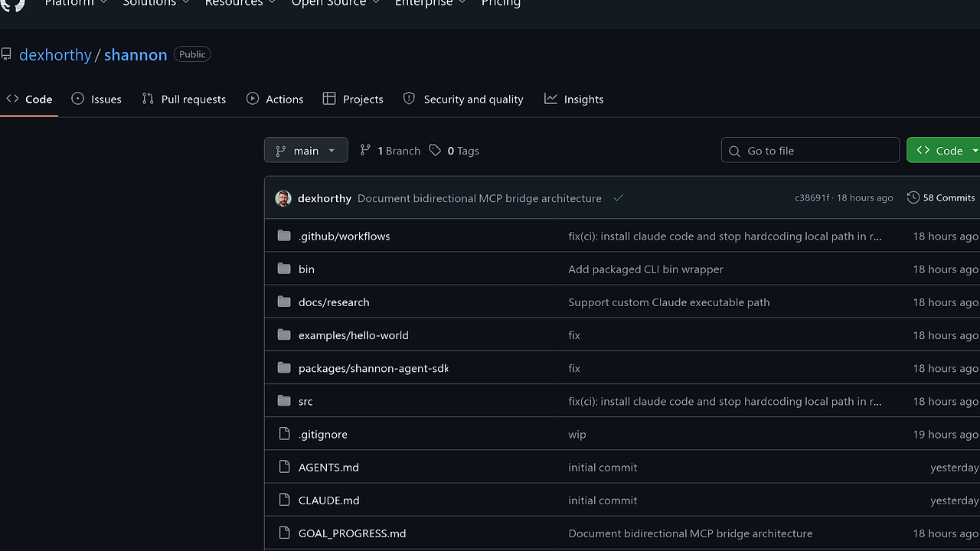Click 'yesterday' on the AGENTS.md row

coord(954,467)
